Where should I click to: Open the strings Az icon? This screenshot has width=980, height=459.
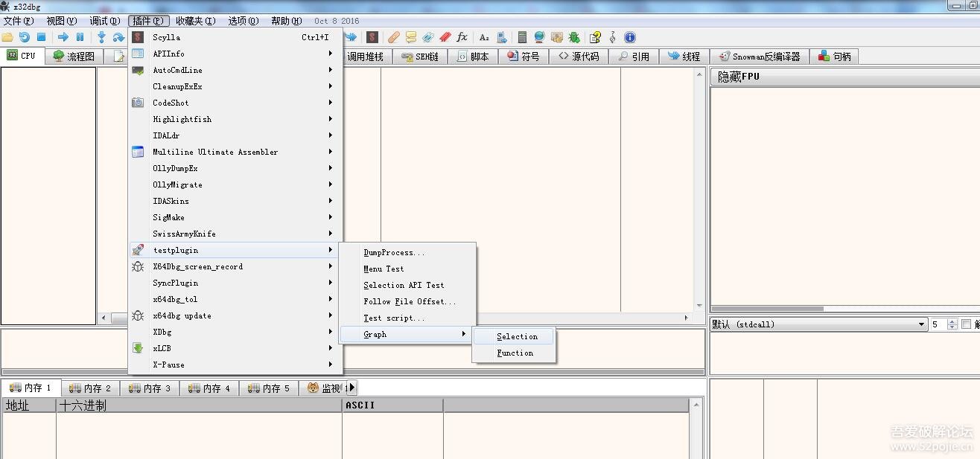(x=484, y=37)
